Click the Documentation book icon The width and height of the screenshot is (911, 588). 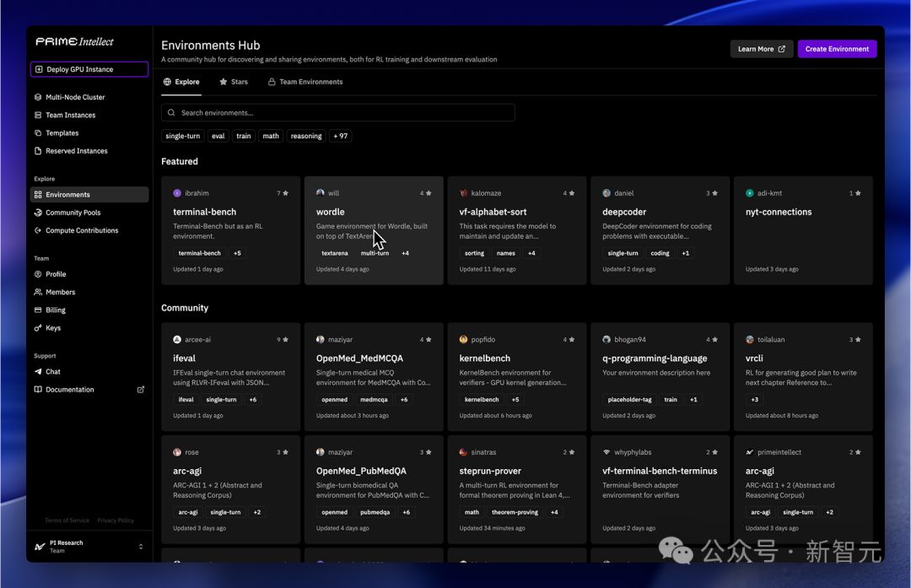point(38,390)
